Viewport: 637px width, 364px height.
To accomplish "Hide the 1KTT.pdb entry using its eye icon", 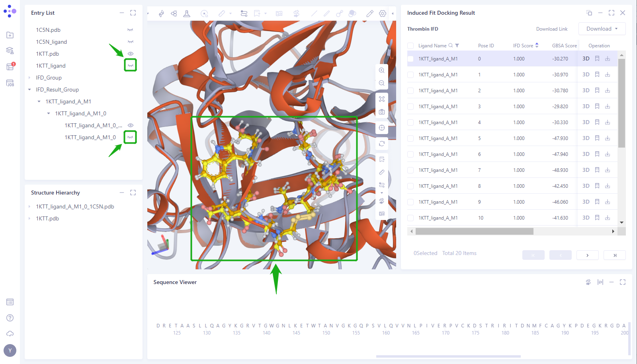I will pos(130,53).
